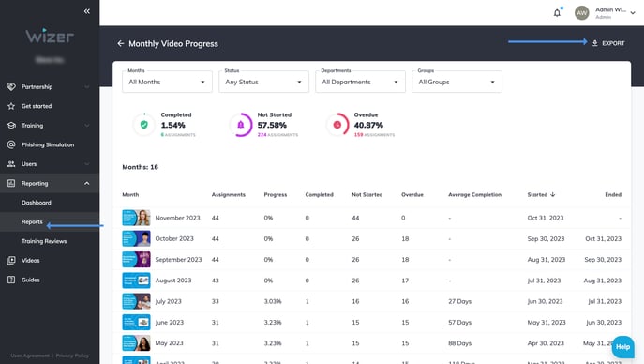Click the Videos sidebar icon
Image resolution: width=644 pixels, height=364 pixels.
(11, 260)
